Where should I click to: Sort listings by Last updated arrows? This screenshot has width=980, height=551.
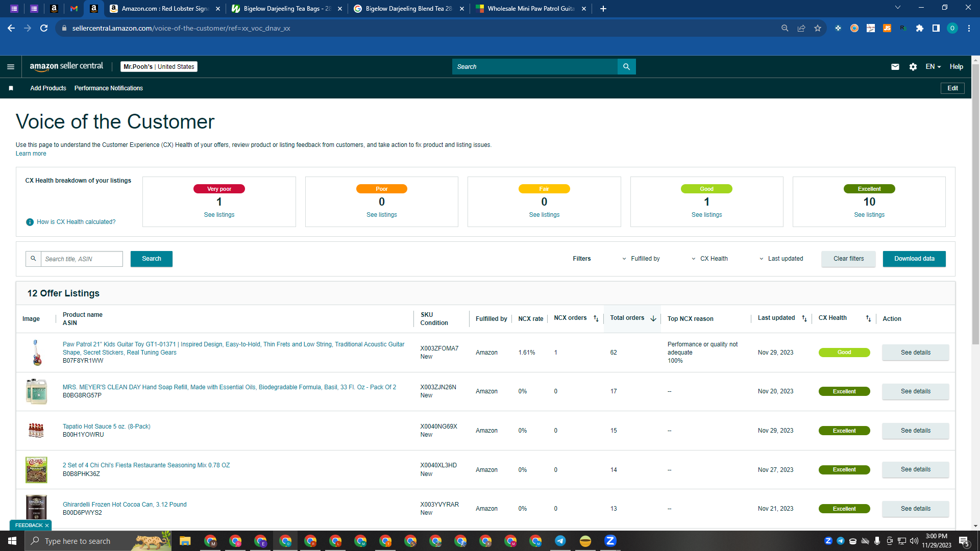tap(804, 318)
